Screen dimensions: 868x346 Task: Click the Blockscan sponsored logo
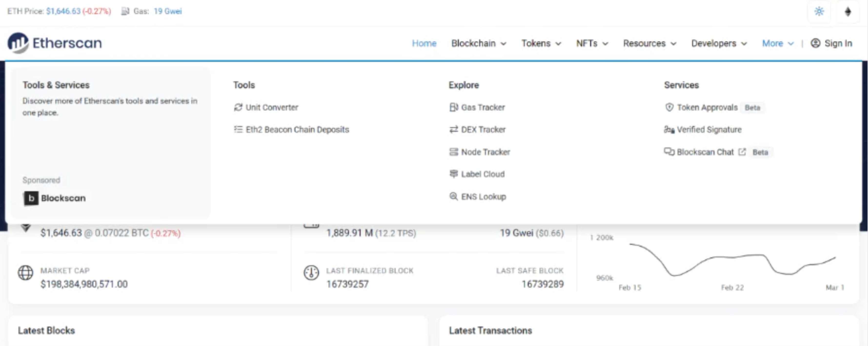tap(54, 198)
